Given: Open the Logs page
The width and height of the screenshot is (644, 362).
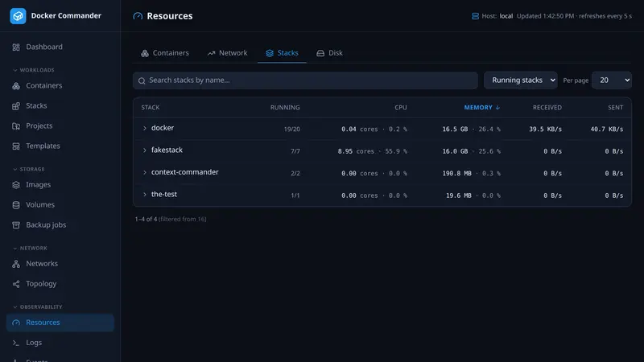Looking at the screenshot, I should 60,343.
